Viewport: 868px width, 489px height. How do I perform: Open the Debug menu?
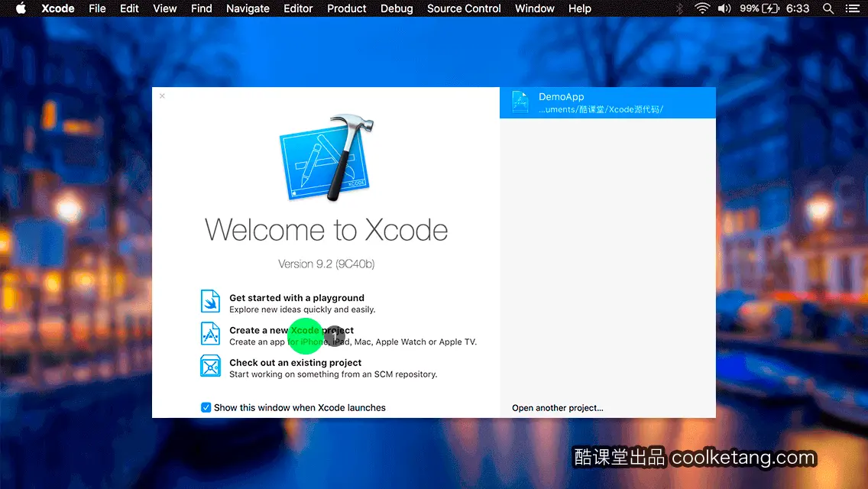coord(397,8)
